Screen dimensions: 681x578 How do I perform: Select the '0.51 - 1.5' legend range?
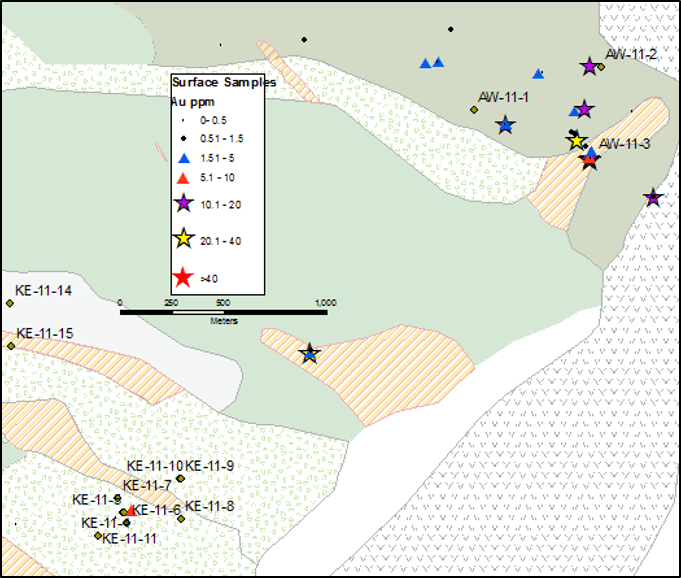[221, 139]
